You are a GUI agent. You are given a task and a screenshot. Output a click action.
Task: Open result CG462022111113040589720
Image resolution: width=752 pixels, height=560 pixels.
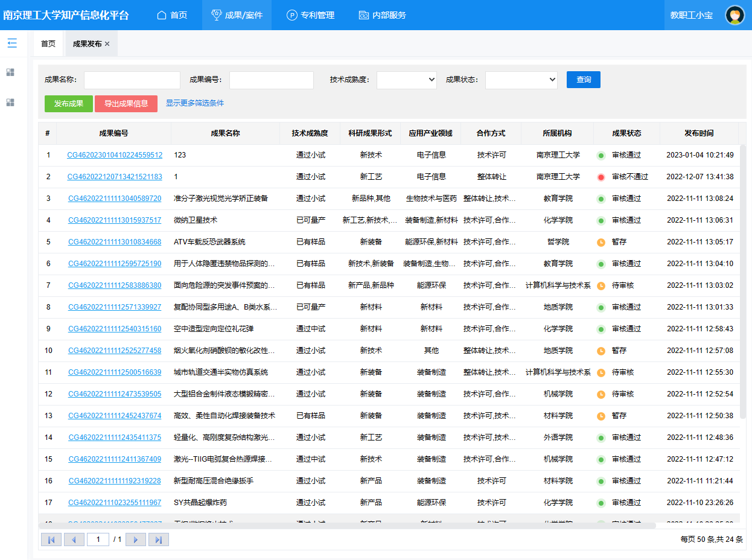tap(115, 199)
